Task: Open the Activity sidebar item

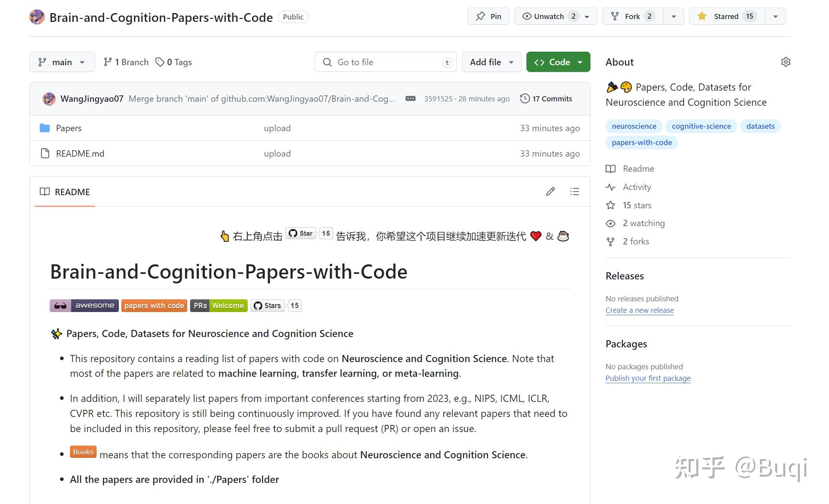Action: [637, 187]
